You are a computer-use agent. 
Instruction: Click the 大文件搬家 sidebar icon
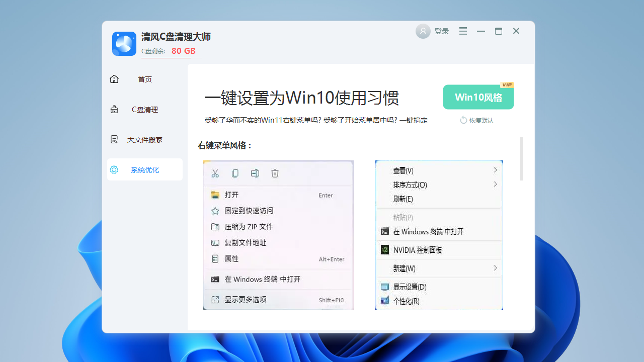click(114, 139)
